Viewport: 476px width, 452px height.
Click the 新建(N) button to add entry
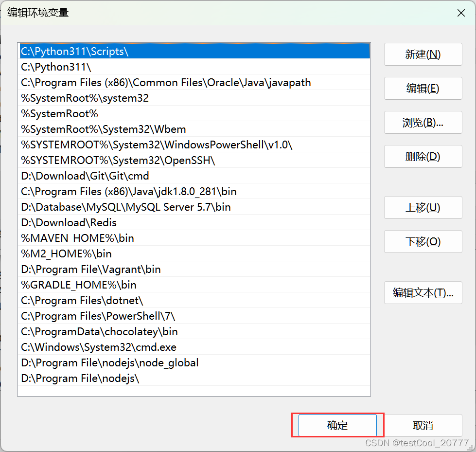[423, 54]
